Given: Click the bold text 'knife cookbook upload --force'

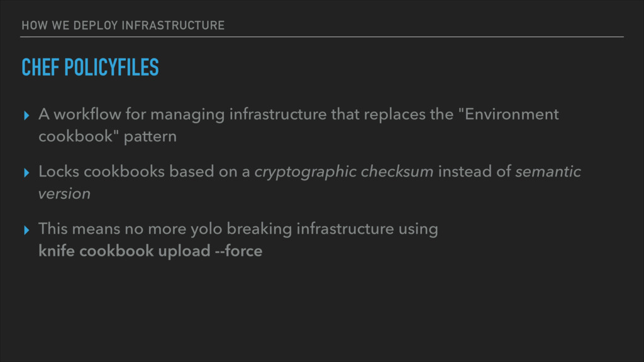Looking at the screenshot, I should 150,251.
